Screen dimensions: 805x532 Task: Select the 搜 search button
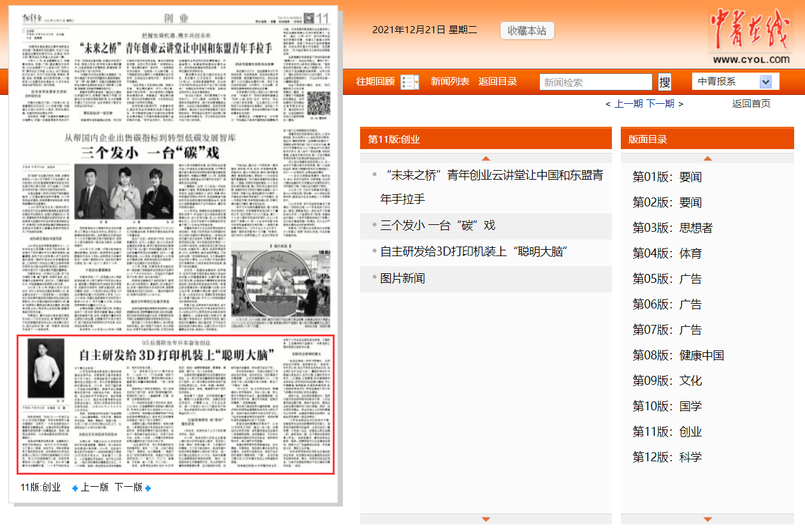(x=663, y=82)
